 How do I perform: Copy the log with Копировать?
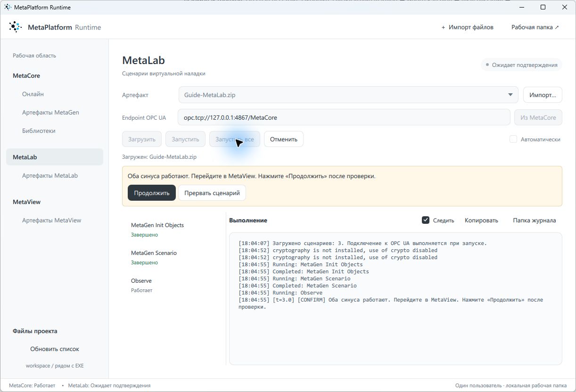[x=481, y=220]
